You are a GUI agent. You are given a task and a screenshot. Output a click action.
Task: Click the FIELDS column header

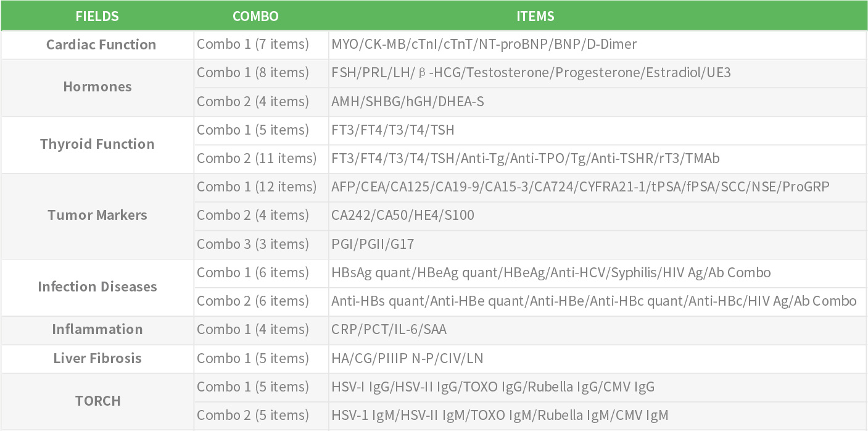point(97,16)
